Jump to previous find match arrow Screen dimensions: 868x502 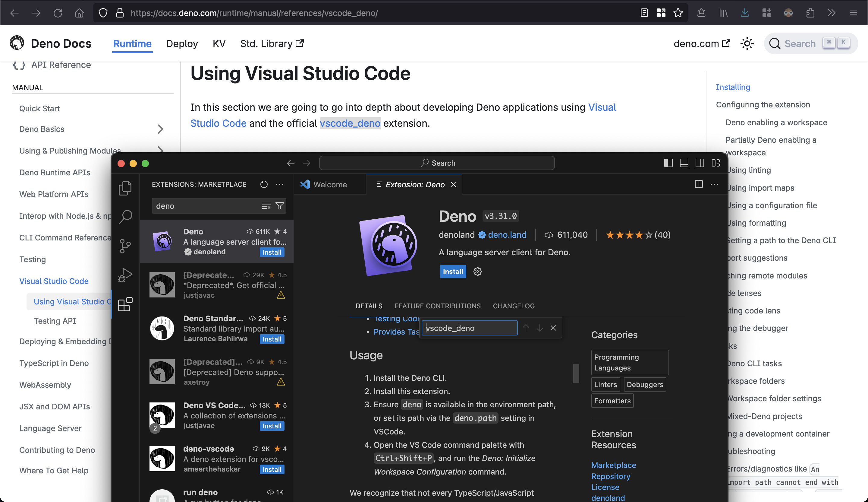(526, 328)
